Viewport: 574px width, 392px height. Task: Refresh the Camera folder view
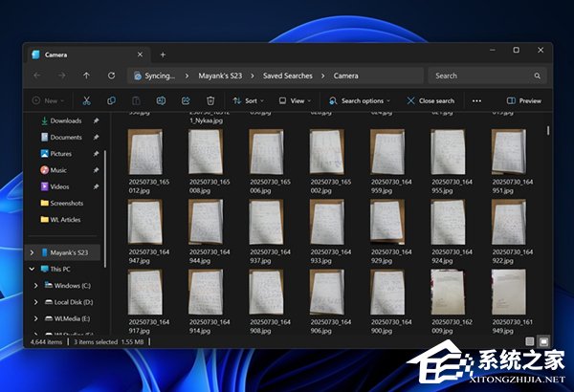111,76
